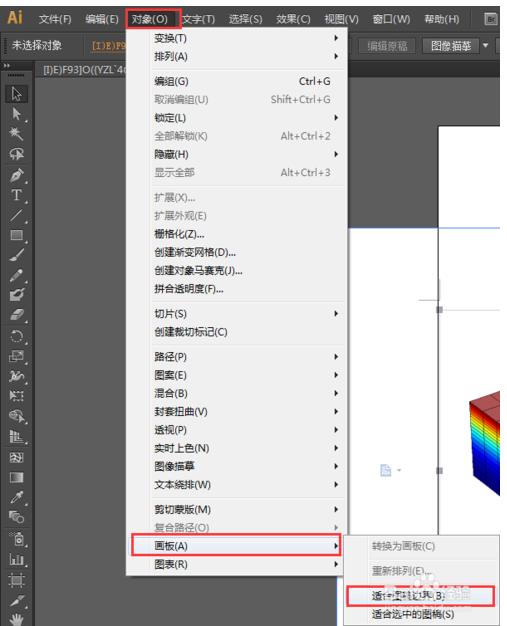Click the Illustrator Ai logo
The height and width of the screenshot is (626, 507).
[15, 18]
